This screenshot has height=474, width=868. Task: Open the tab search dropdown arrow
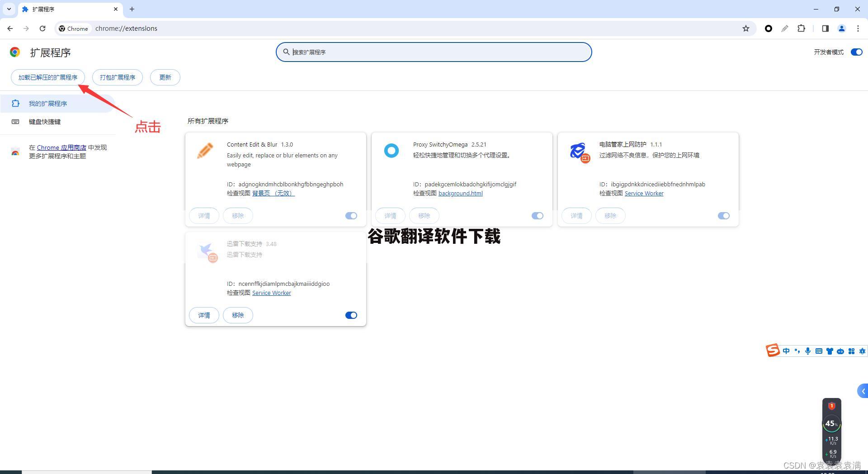click(9, 9)
